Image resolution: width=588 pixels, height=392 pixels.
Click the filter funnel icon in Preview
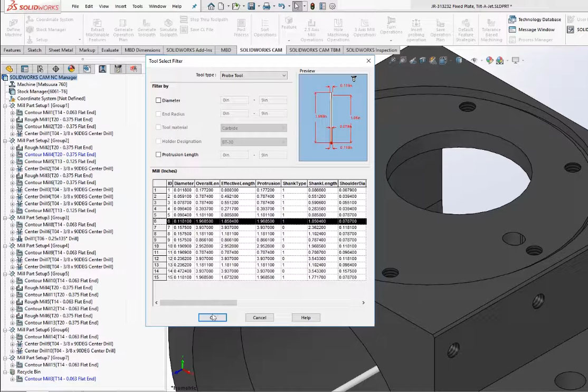point(354,79)
